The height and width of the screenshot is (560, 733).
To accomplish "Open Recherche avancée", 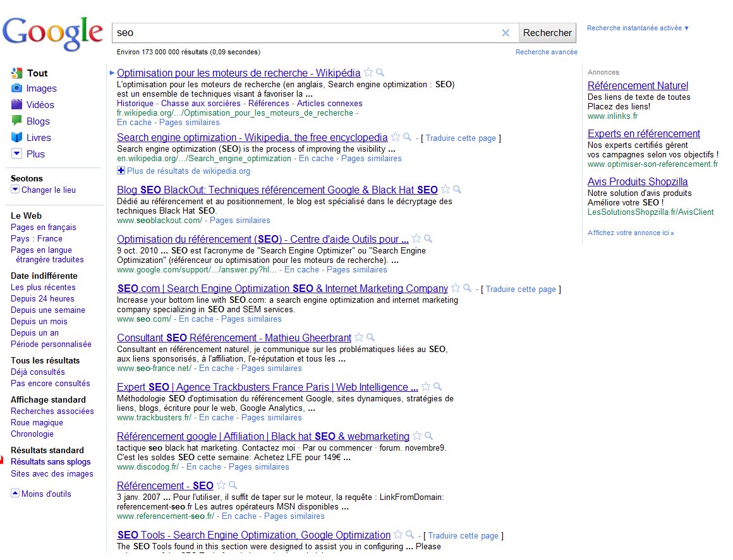I will tap(547, 52).
